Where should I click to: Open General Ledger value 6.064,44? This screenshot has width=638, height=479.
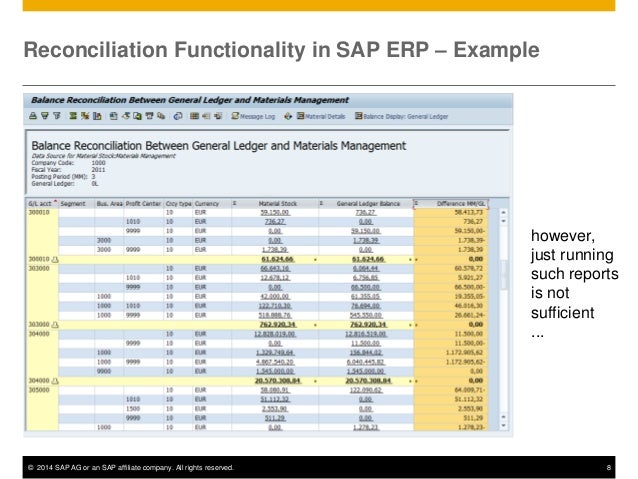coord(365,269)
